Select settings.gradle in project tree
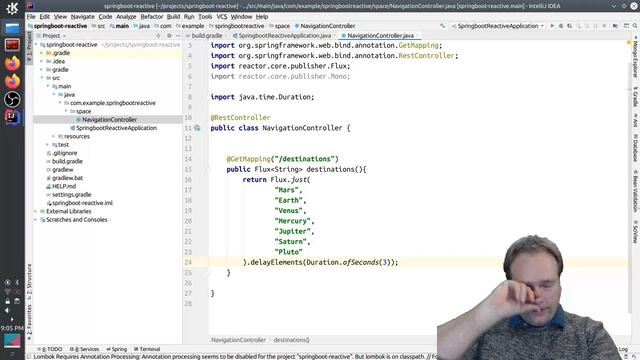Image resolution: width=640 pixels, height=360 pixels. pyautogui.click(x=71, y=195)
